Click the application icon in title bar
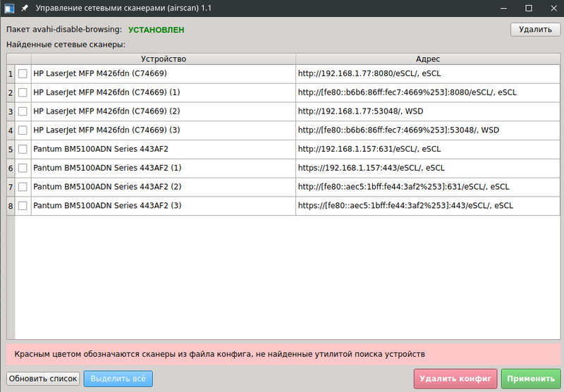This screenshot has height=392, width=564. tap(9, 8)
